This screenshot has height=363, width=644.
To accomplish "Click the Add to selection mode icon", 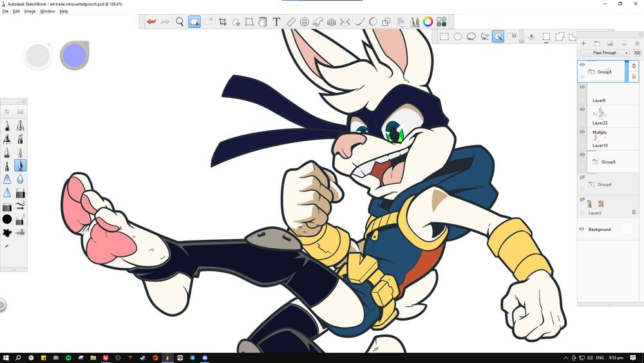I will pyautogui.click(x=560, y=37).
